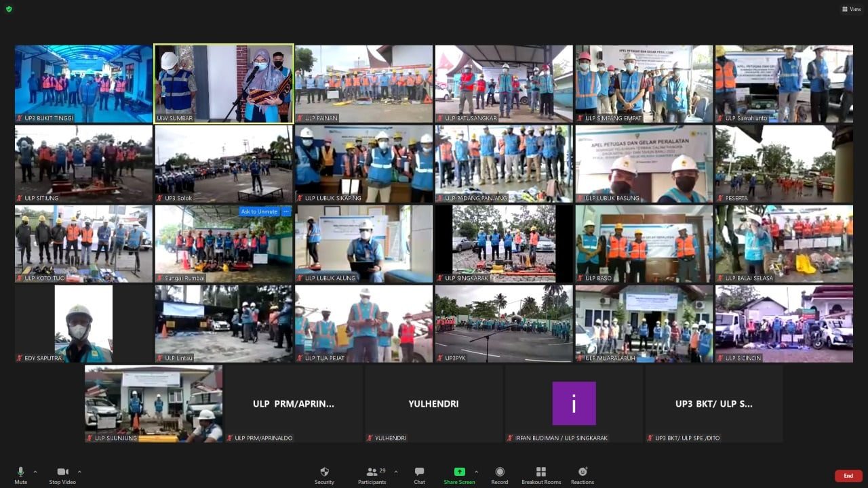Open the Reactions menu
The height and width of the screenshot is (488, 868).
582,475
